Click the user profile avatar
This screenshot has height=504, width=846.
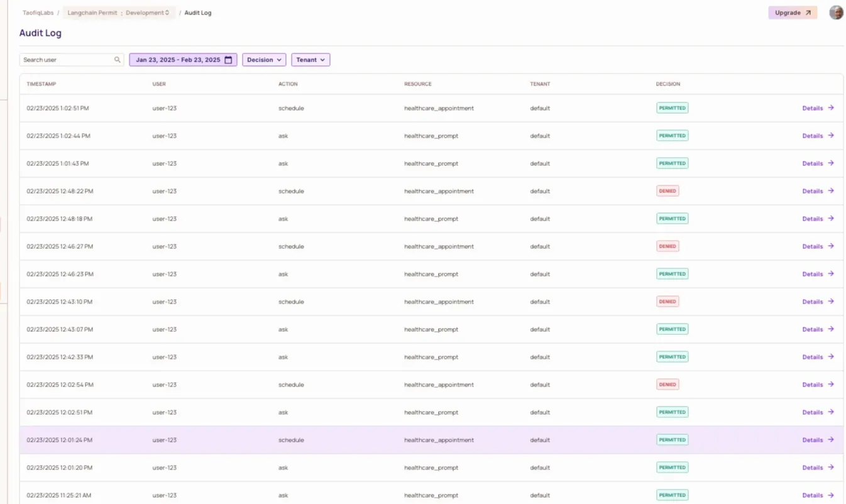(836, 13)
